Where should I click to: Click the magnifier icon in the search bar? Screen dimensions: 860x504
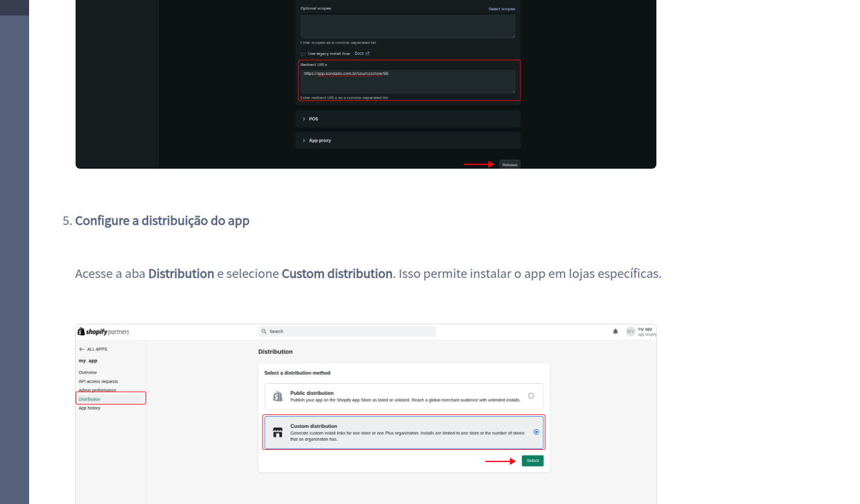point(264,331)
